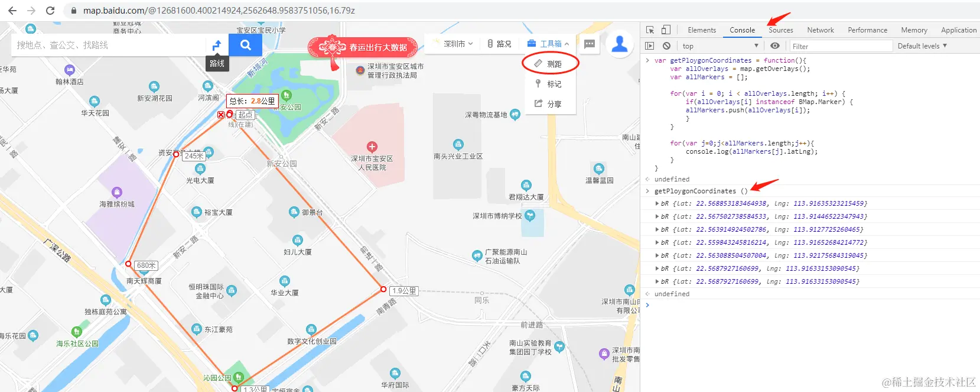
Task: Toggle 路况 traffic layer
Action: (x=499, y=44)
